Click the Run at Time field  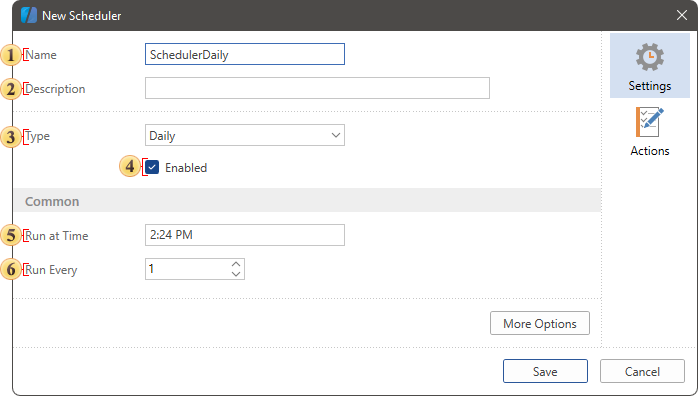tap(245, 235)
